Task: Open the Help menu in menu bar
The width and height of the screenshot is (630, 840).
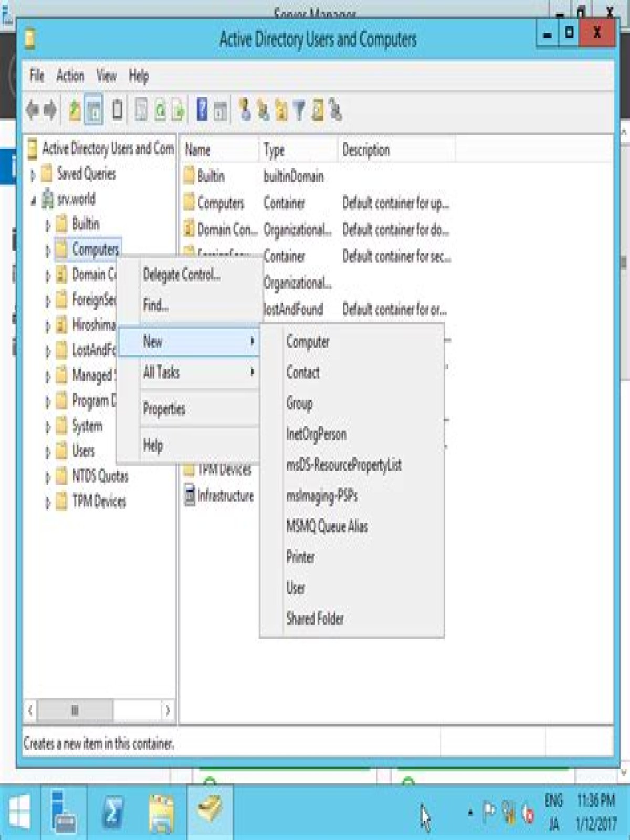Action: (x=139, y=76)
